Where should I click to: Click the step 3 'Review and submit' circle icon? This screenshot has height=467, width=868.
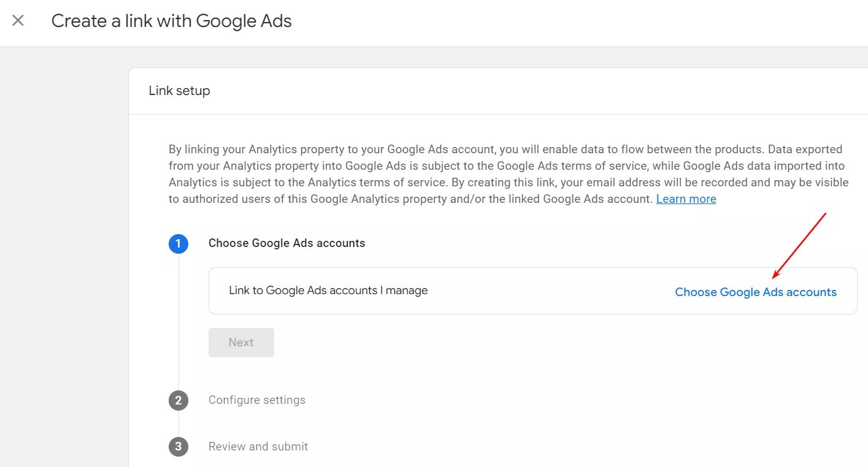[178, 446]
